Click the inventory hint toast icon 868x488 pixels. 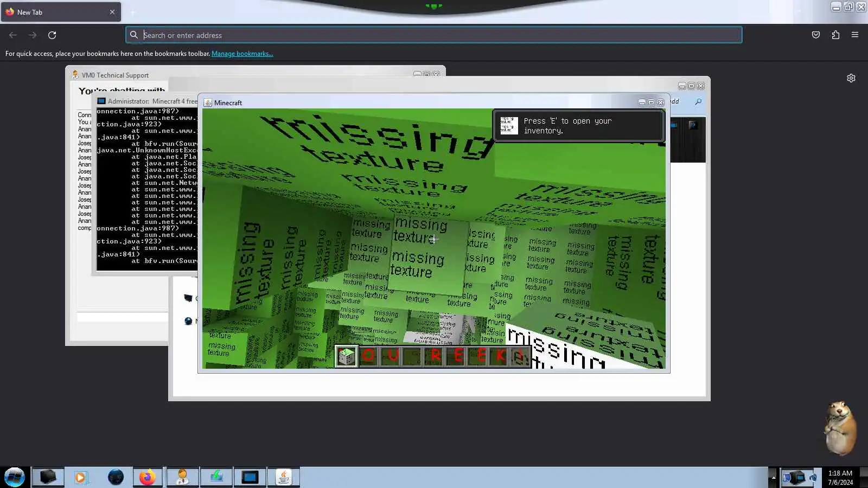509,125
